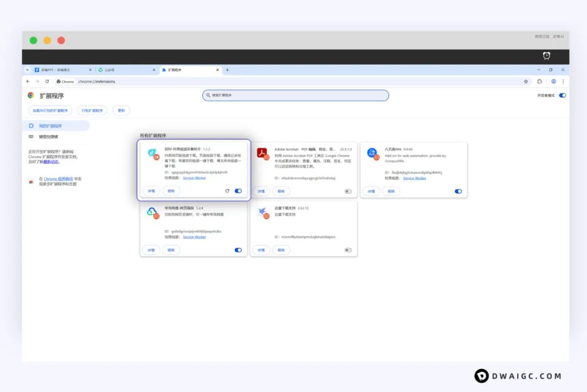587x392 pixels.
Task: Click the Adobe Acrobat extension icon
Action: 262,153
